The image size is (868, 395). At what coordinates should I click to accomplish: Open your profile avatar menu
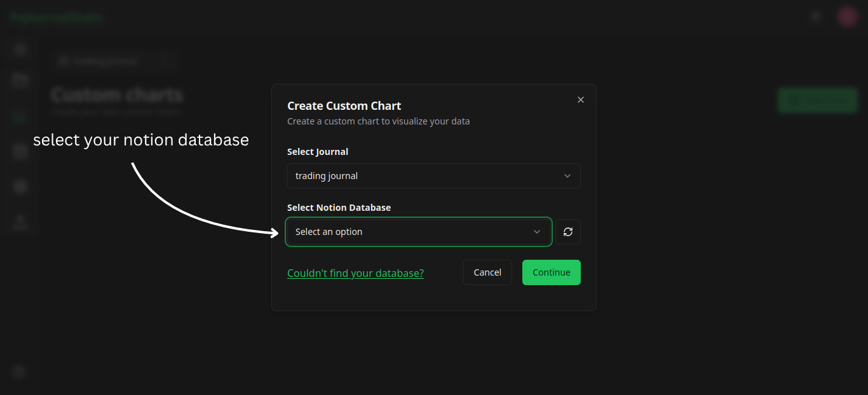(847, 16)
